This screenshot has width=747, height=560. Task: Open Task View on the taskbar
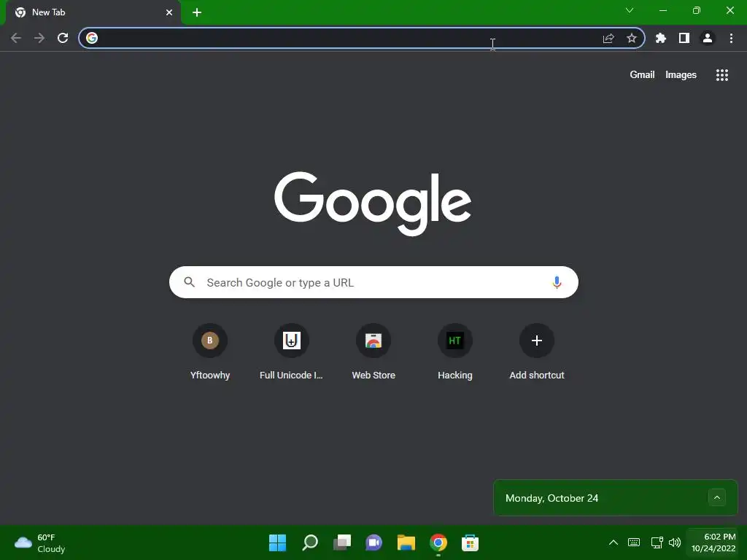click(342, 542)
